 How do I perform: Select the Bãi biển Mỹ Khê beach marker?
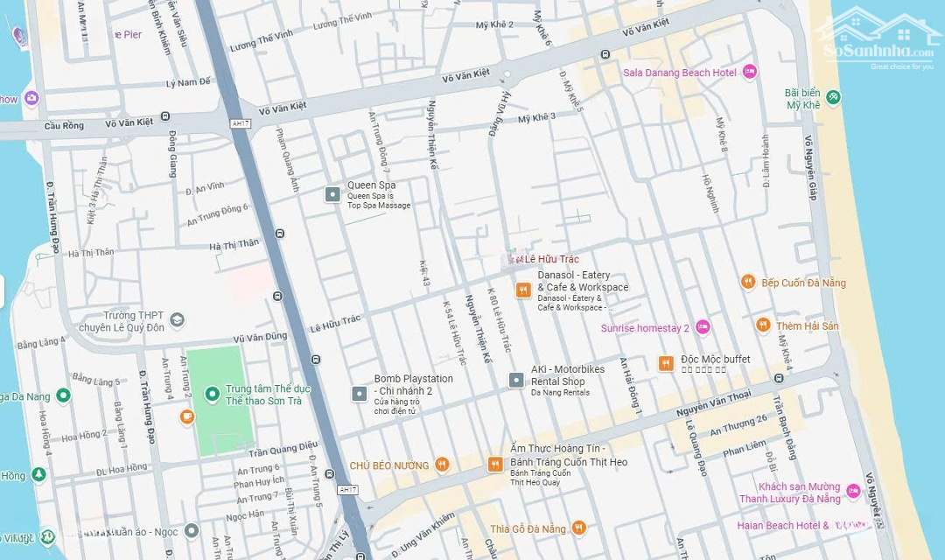833,97
